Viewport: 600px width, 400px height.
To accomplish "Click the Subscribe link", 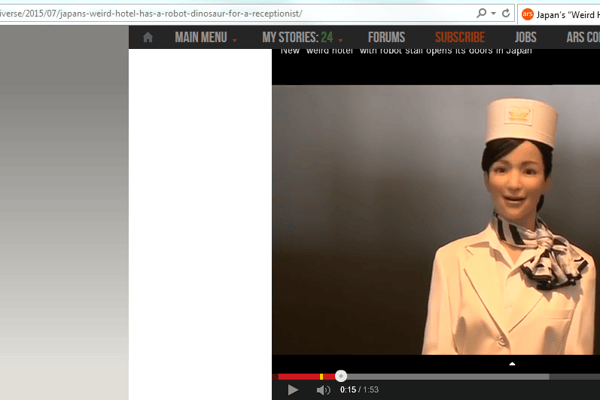I will (459, 38).
